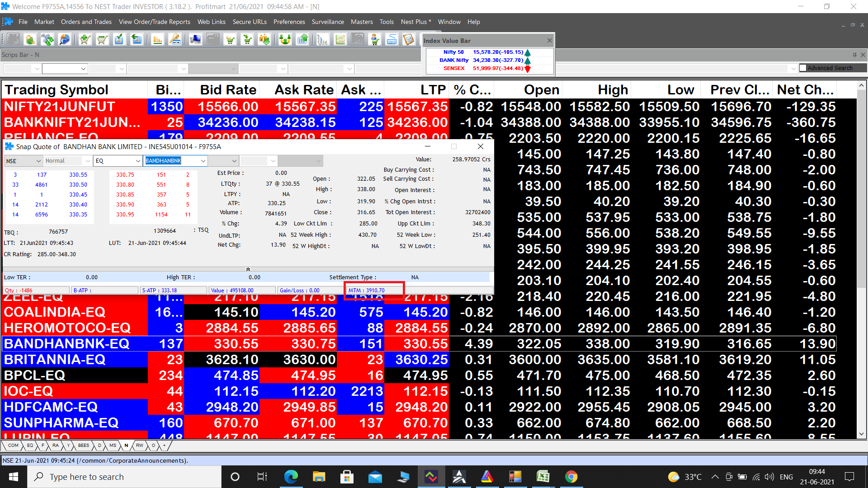The height and width of the screenshot is (488, 868).
Task: Click the orange bar chart toolbar icon
Action: point(157,40)
